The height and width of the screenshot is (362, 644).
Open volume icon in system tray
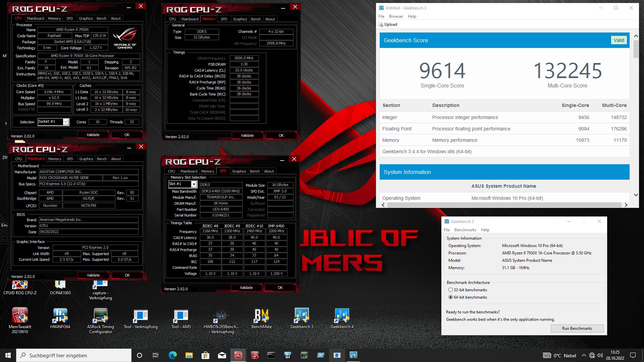[x=600, y=355]
